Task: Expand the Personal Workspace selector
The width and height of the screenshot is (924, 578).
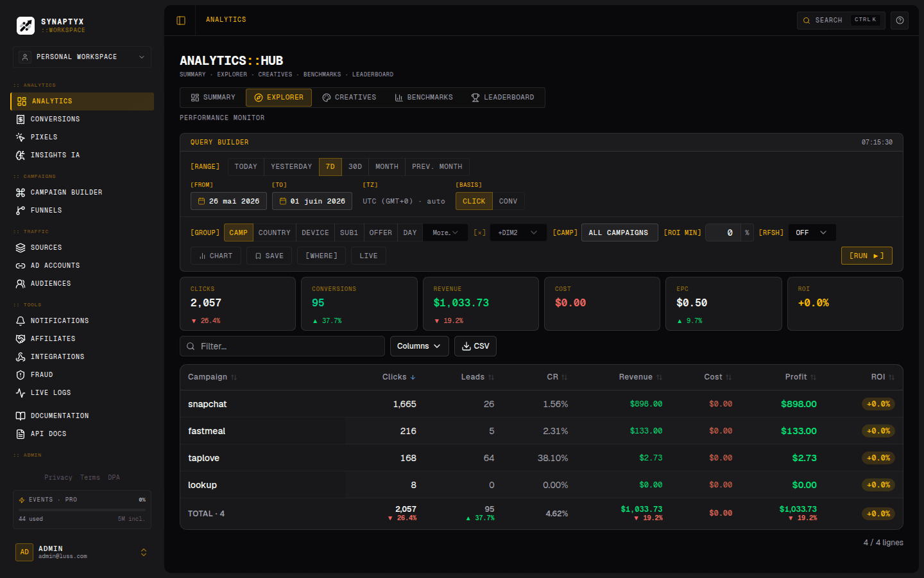Action: pos(82,57)
